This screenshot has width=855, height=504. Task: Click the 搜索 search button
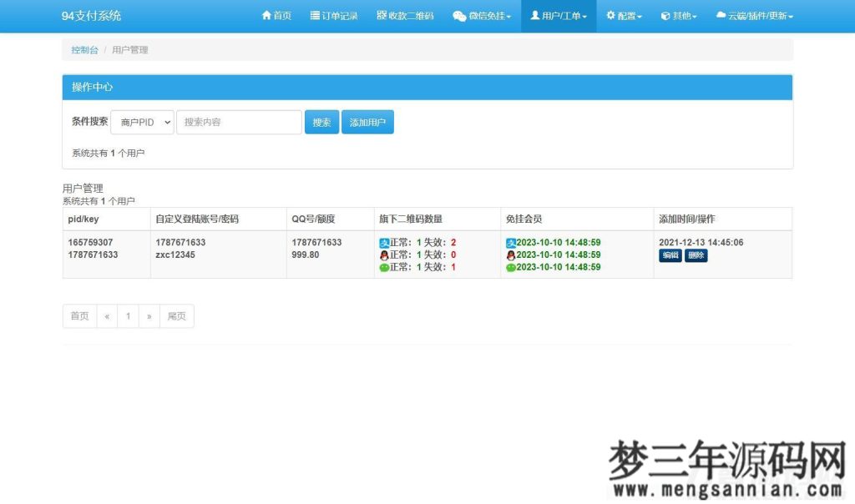pyautogui.click(x=321, y=121)
